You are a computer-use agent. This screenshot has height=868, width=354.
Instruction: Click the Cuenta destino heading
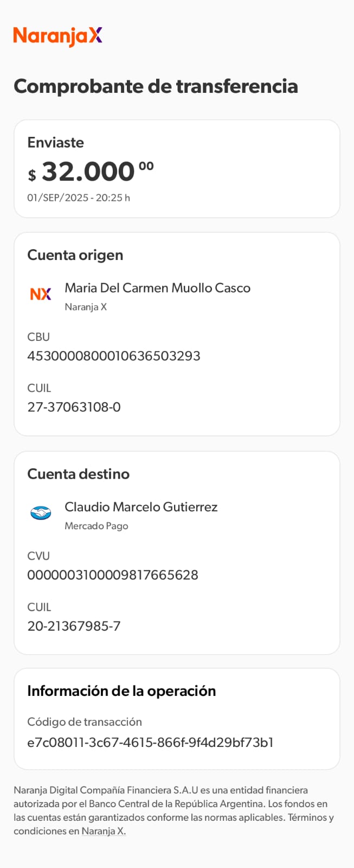(x=79, y=474)
